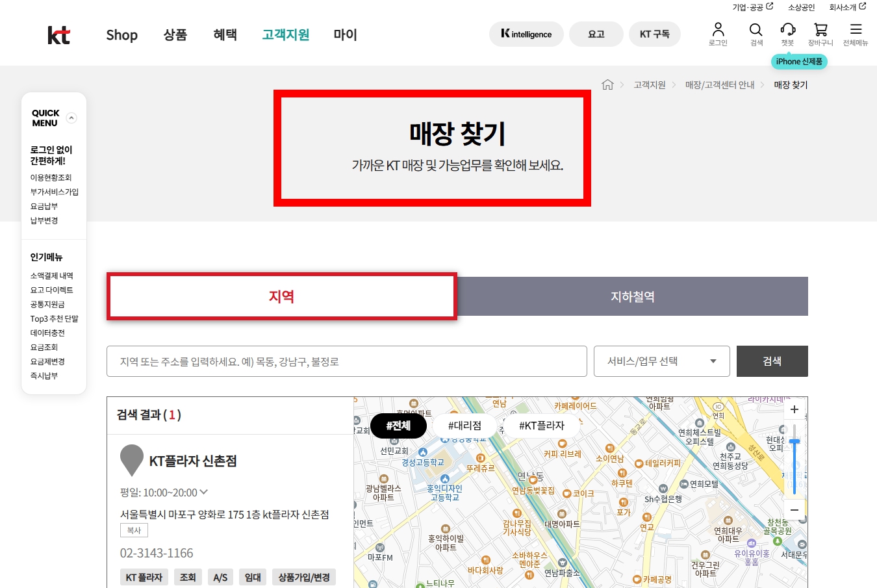The height and width of the screenshot is (588, 877).
Task: Click the KT 플라자 tag
Action: pos(144,577)
